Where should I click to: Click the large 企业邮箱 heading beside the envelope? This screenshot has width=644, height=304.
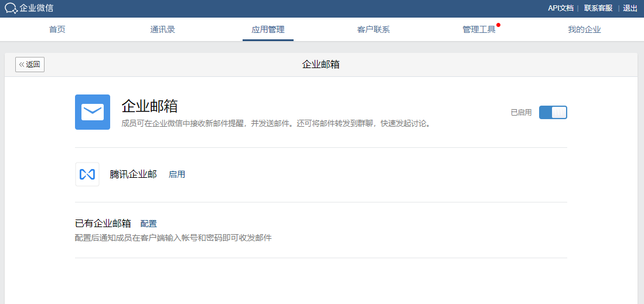(149, 106)
